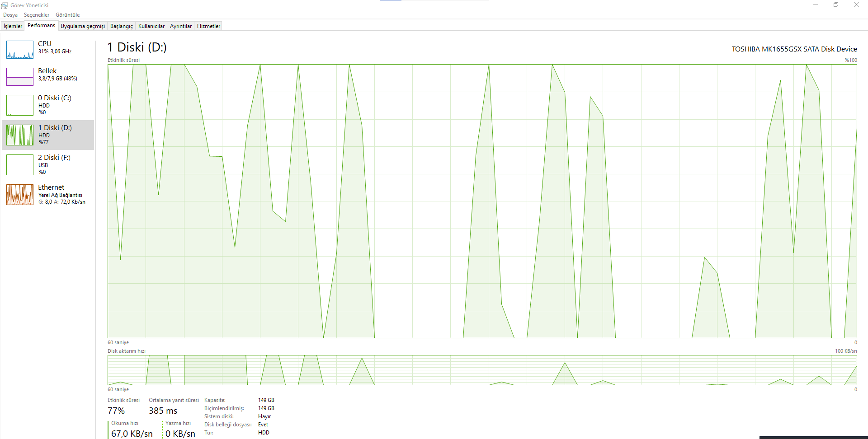
Task: Click the 2 Diski (F:) graph thumbnail
Action: [x=20, y=165]
